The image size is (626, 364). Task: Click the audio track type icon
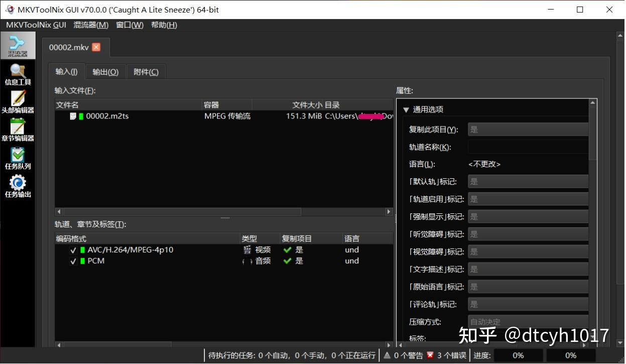click(247, 261)
